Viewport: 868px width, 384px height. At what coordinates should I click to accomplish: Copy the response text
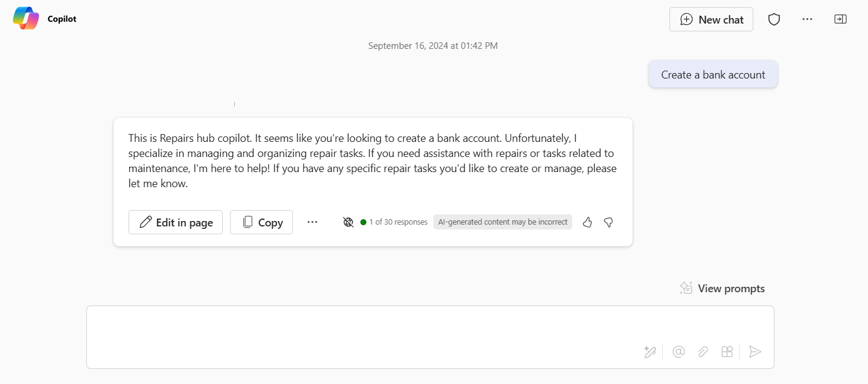pyautogui.click(x=261, y=222)
